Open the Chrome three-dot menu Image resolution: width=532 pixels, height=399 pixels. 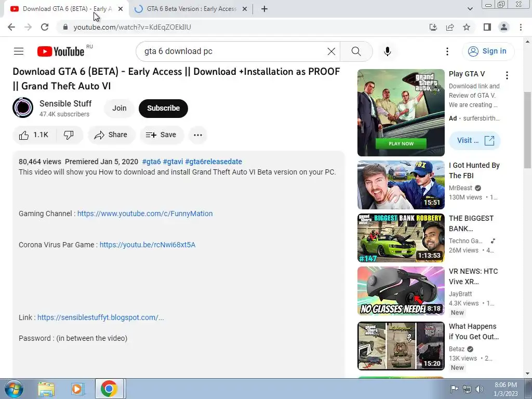pyautogui.click(x=521, y=27)
